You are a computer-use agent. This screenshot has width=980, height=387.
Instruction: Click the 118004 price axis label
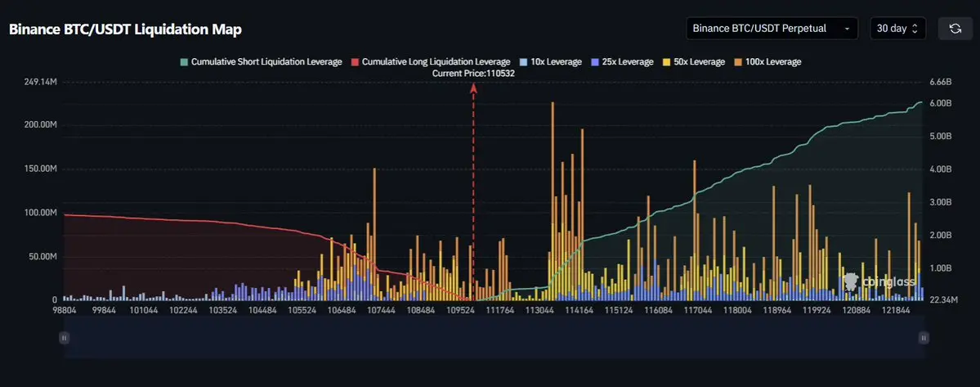coord(737,310)
